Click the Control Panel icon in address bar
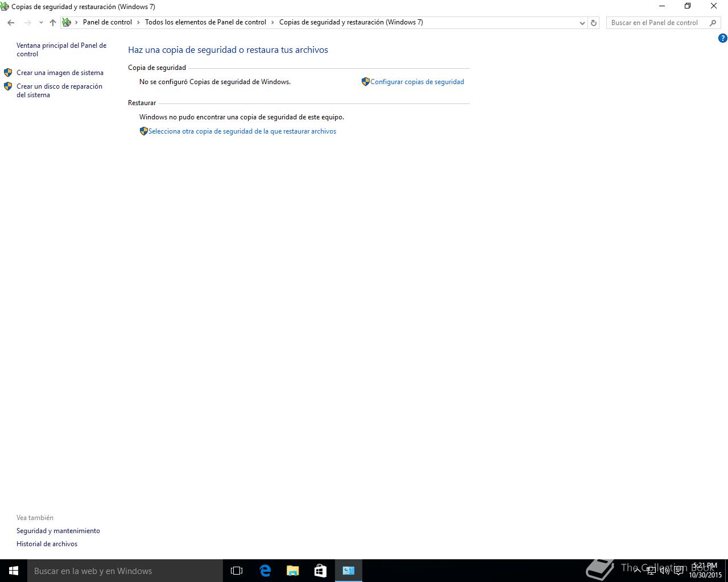Viewport: 728px width, 582px height. (x=67, y=22)
